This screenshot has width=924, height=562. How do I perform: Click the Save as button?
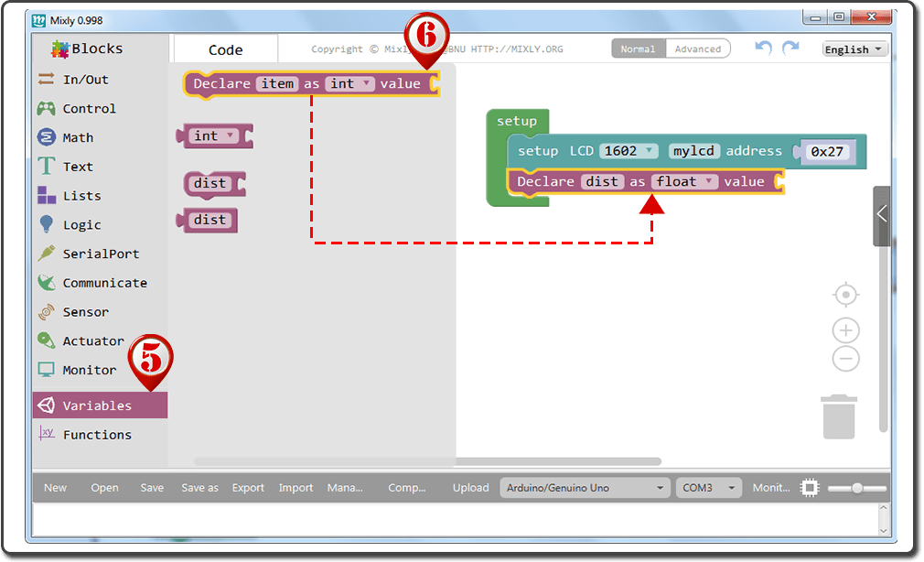(x=199, y=488)
